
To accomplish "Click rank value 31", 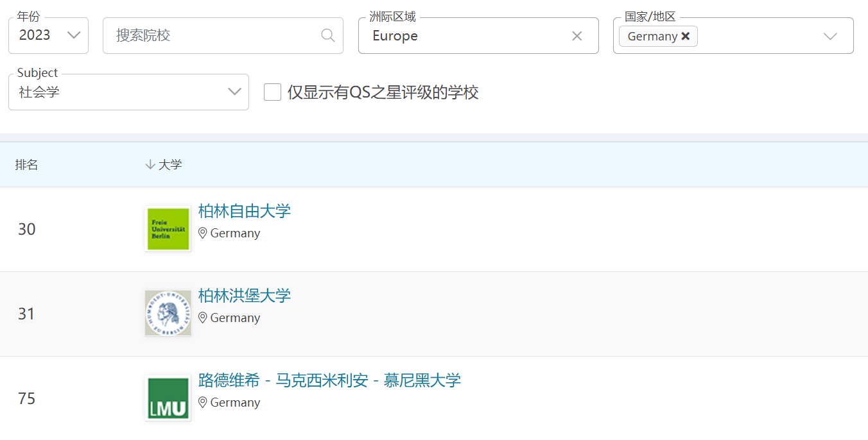I will click(27, 314).
